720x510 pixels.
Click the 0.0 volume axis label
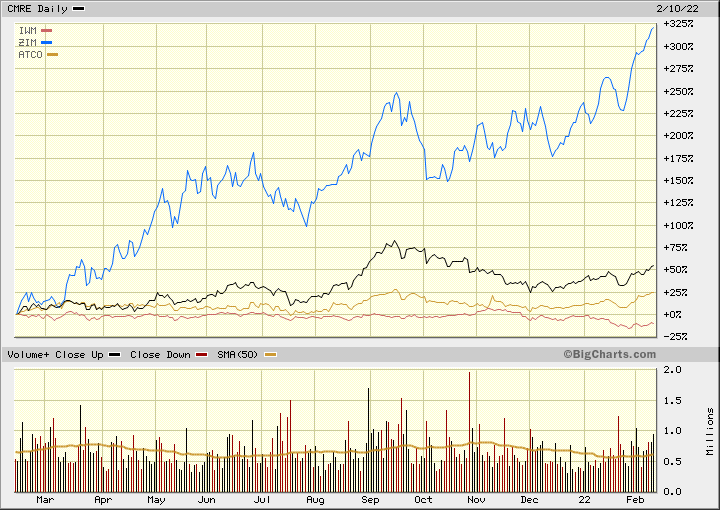point(672,492)
